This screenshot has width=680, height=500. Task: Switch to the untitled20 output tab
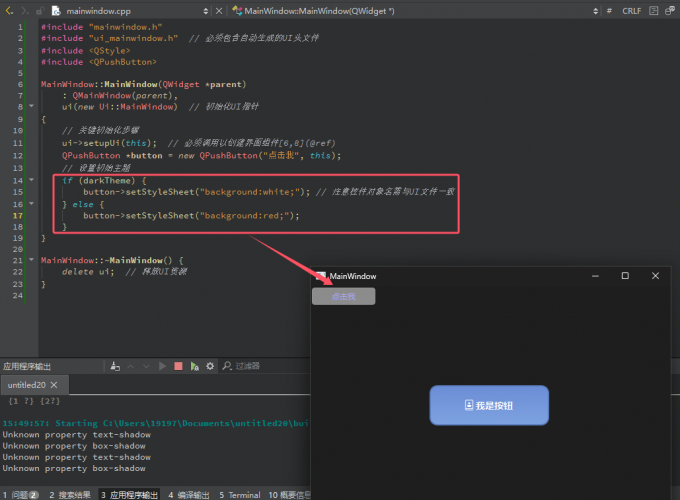(x=26, y=385)
